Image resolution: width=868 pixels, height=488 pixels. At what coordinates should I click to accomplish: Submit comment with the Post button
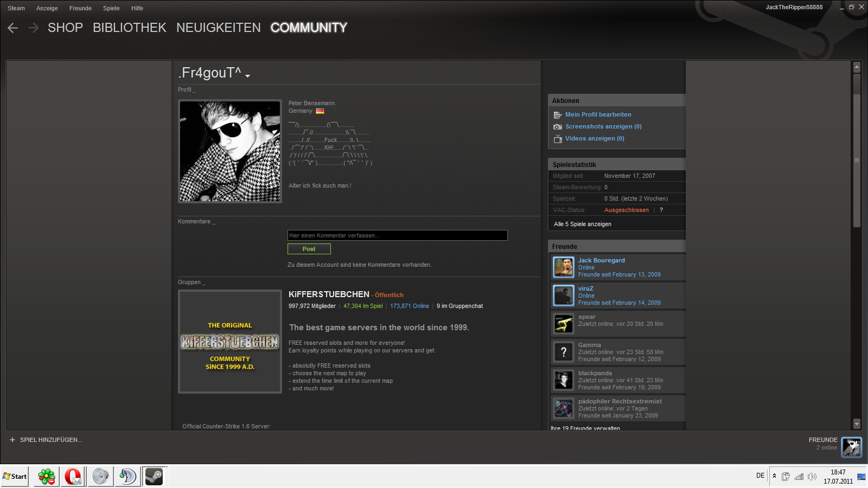pos(309,249)
